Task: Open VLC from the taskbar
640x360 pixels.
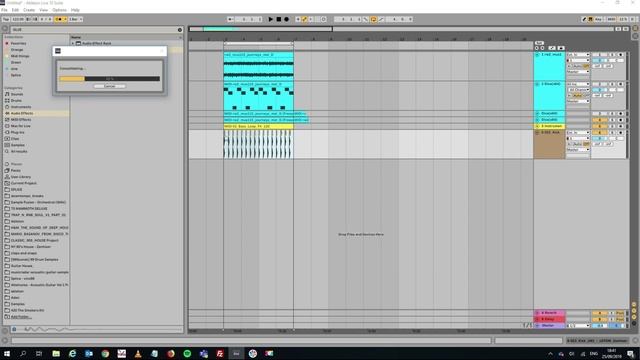Action: click(x=138, y=353)
